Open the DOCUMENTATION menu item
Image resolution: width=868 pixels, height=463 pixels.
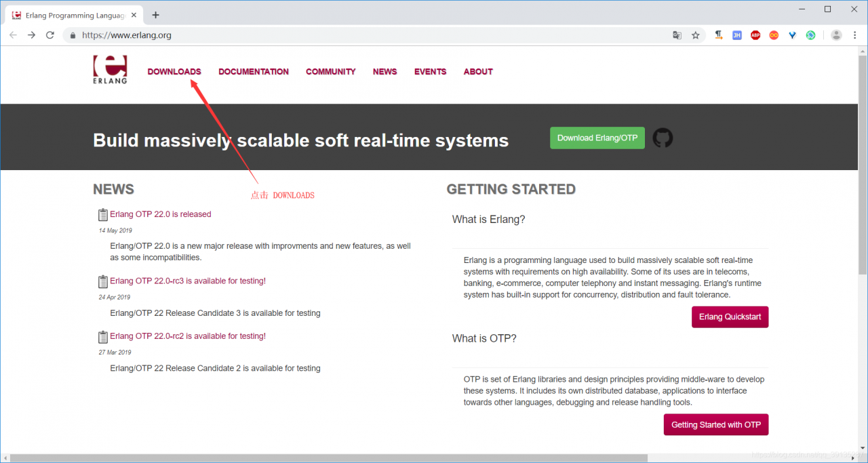coord(254,71)
